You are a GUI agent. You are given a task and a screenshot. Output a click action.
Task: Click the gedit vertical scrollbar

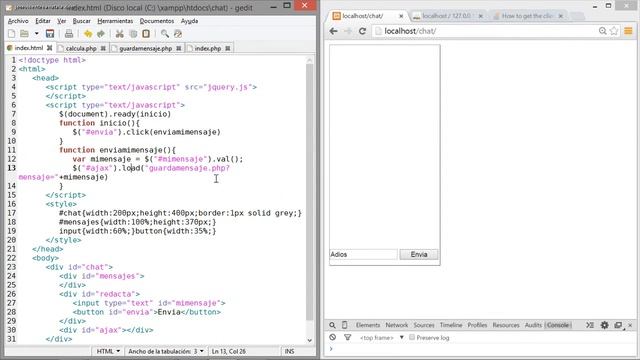pos(309,192)
